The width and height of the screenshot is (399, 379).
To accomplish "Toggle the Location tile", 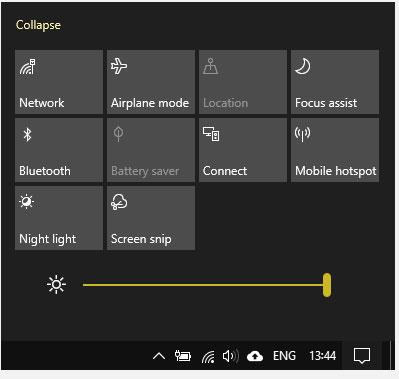I will tap(243, 82).
